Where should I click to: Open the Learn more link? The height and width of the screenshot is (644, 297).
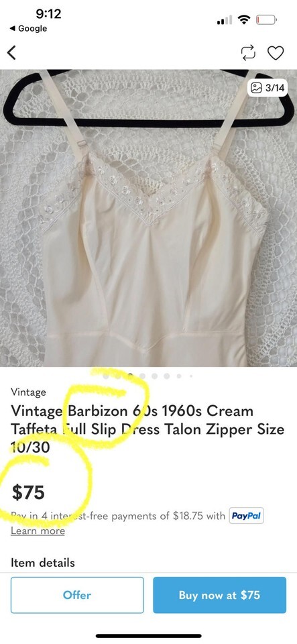point(38,531)
